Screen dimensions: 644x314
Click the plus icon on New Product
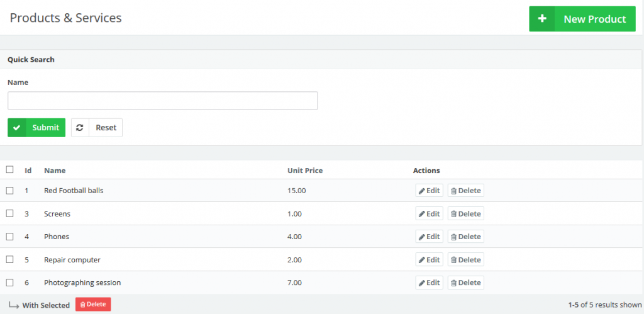[x=542, y=19]
